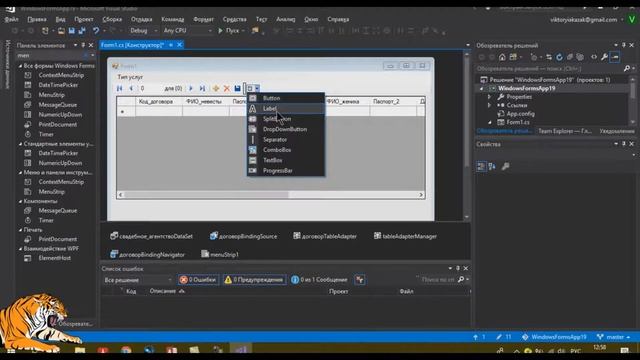Click the Паспорт_2 column header
640x360 pixels.
394,101
